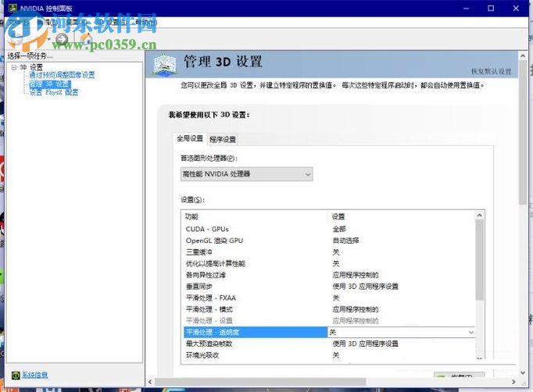Select the CUDA - GPUs row

329,229
